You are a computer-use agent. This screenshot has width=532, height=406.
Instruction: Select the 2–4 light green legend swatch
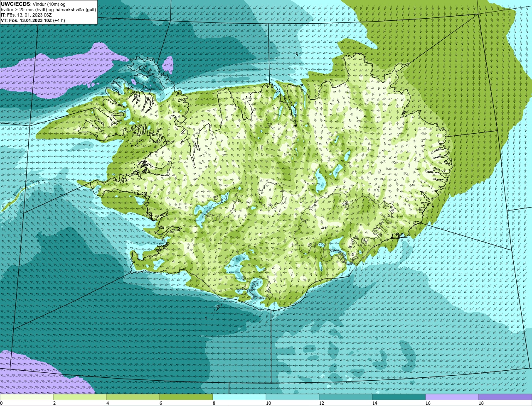pos(80,397)
